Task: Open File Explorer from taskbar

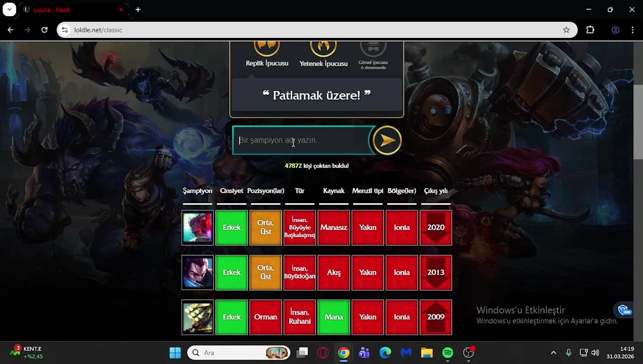Action: pyautogui.click(x=427, y=353)
